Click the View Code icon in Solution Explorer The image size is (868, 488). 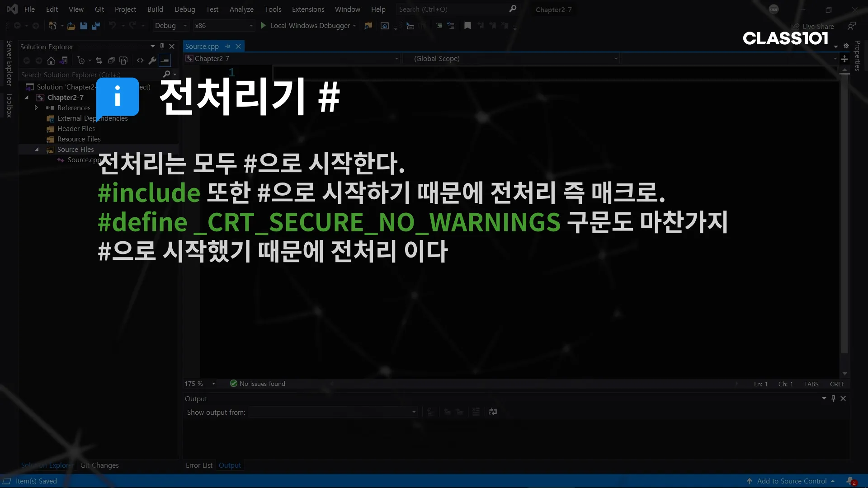pyautogui.click(x=140, y=61)
